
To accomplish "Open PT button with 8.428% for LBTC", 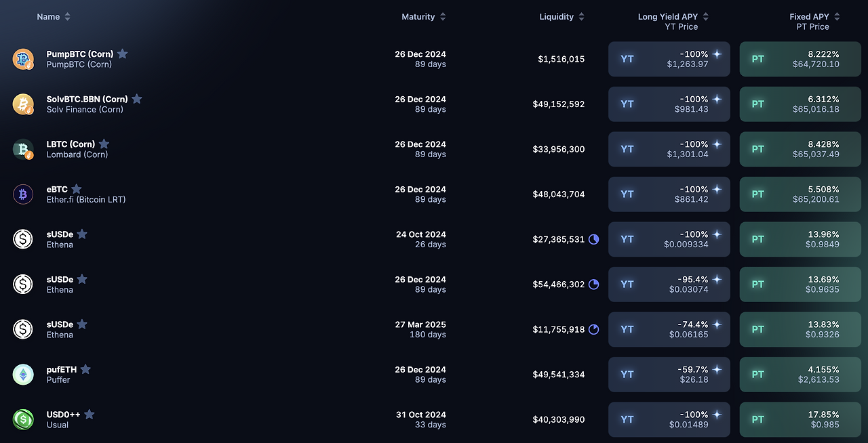I will [800, 149].
